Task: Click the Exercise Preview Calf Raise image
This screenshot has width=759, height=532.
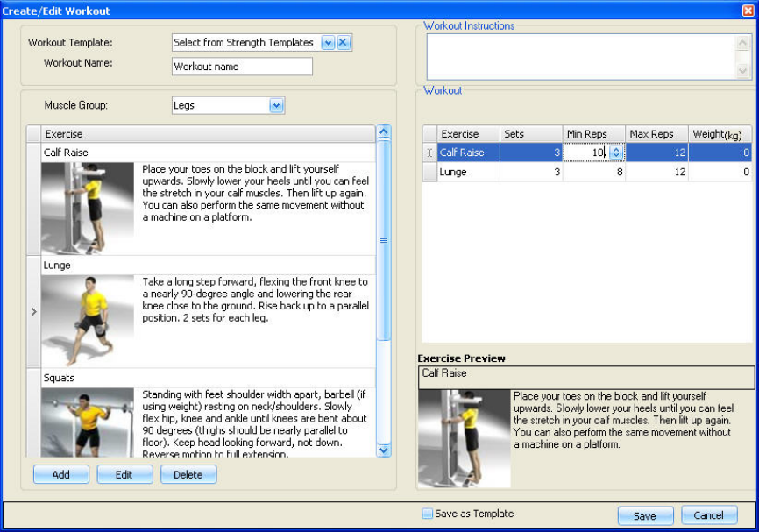Action: (465, 438)
